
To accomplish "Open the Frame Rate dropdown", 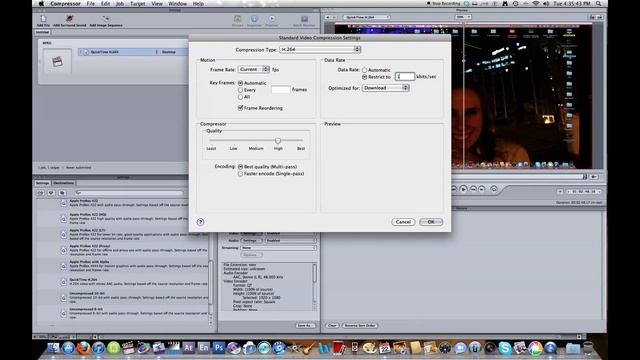I will point(254,69).
